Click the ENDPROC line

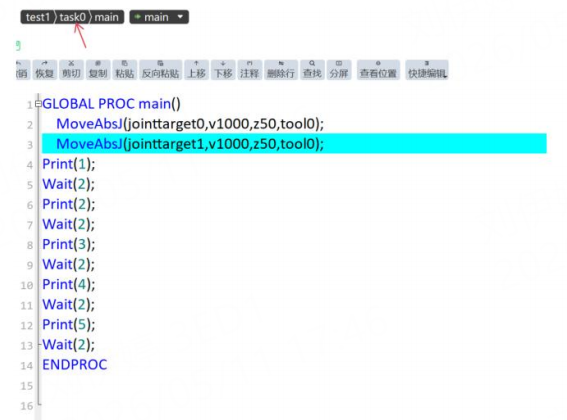(74, 365)
